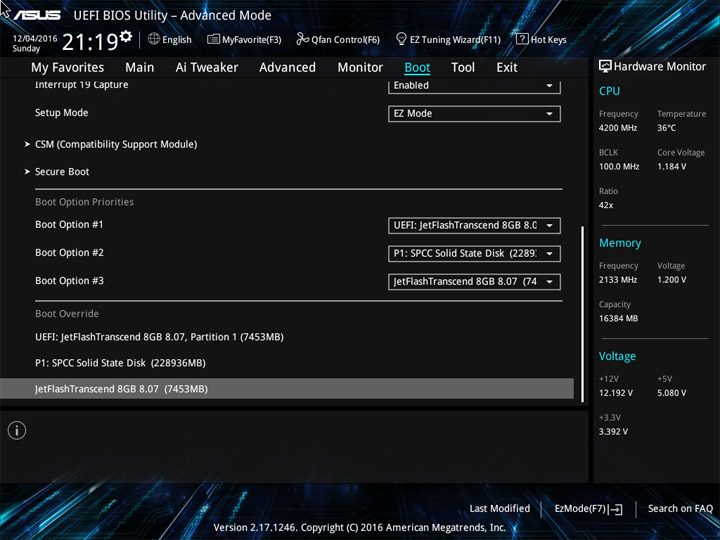
Task: Open the Boot Option #1 dropdown
Action: point(474,225)
